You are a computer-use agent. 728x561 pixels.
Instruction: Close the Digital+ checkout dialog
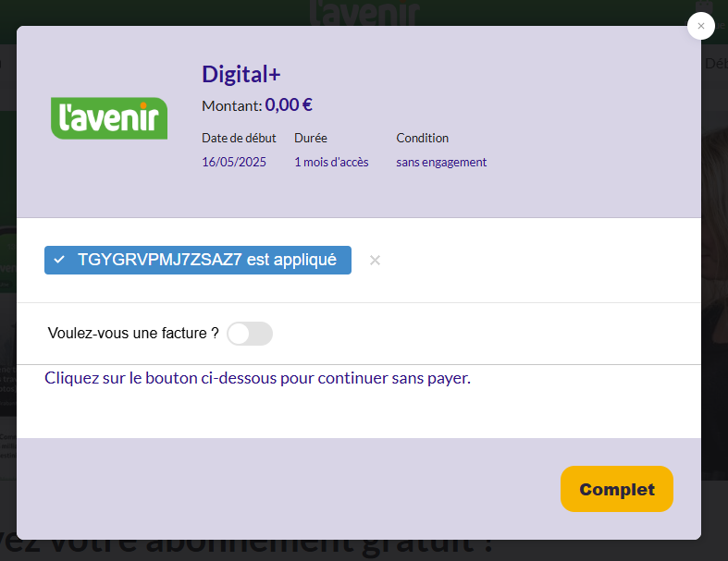pyautogui.click(x=700, y=26)
